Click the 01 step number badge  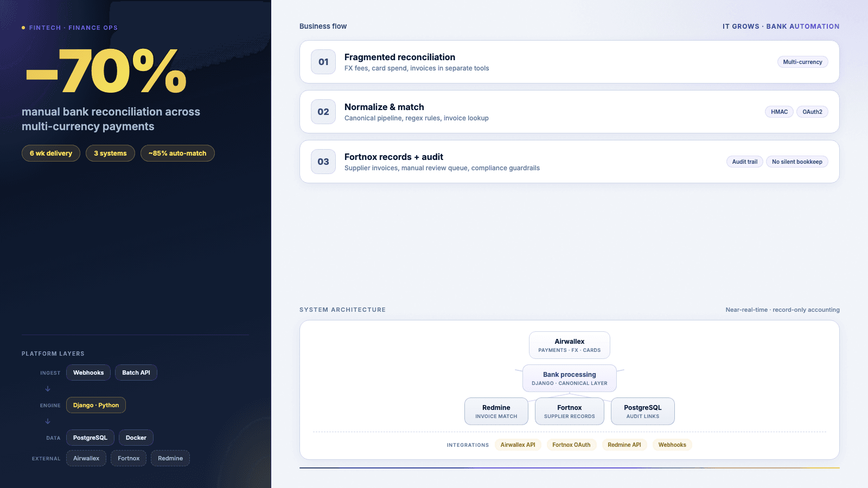(323, 62)
